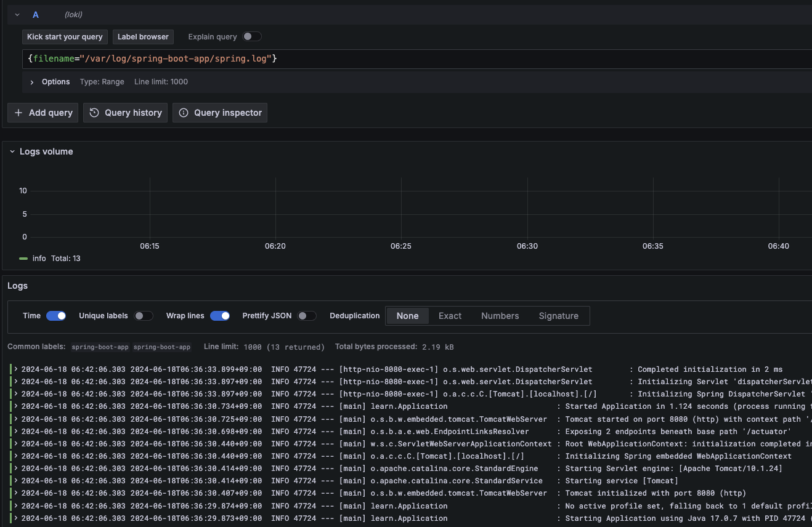This screenshot has width=812, height=527.
Task: Select Exact deduplication option
Action: pyautogui.click(x=450, y=316)
